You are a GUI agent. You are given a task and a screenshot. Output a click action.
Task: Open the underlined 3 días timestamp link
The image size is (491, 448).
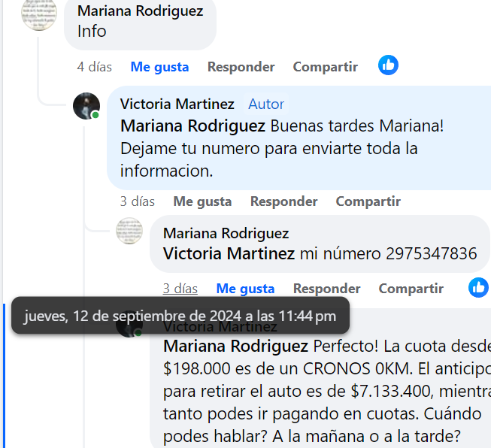(180, 289)
